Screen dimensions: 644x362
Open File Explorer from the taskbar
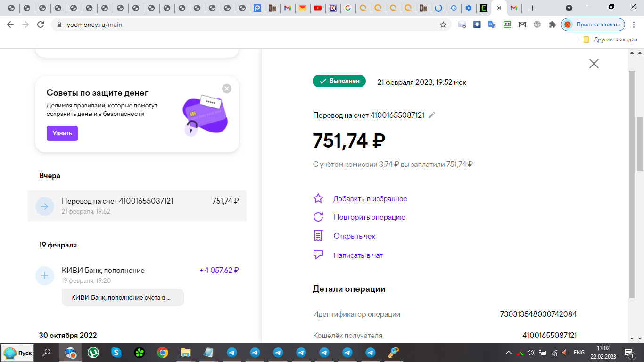point(186,353)
